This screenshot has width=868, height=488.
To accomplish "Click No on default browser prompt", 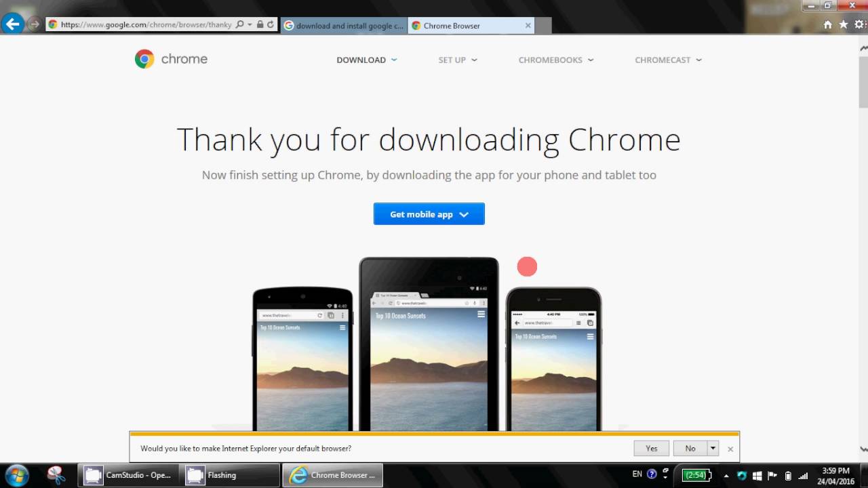I will (x=690, y=448).
